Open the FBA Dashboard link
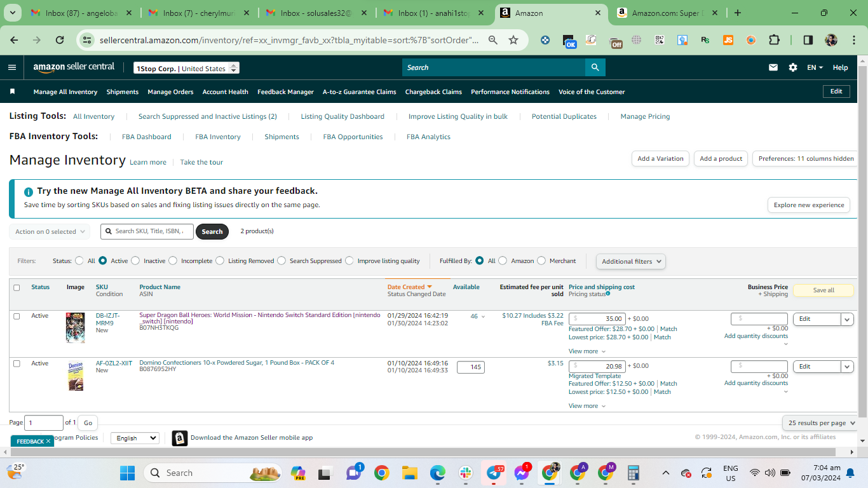 [147, 137]
